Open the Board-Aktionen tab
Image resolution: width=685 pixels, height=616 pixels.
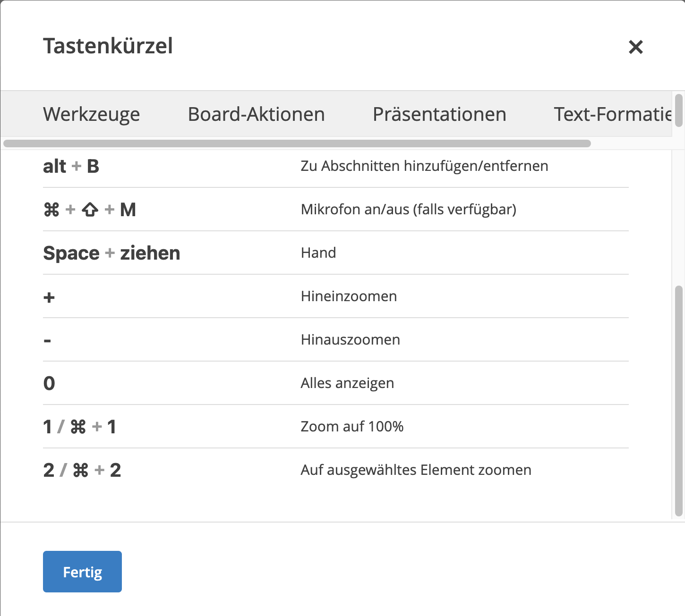click(256, 114)
